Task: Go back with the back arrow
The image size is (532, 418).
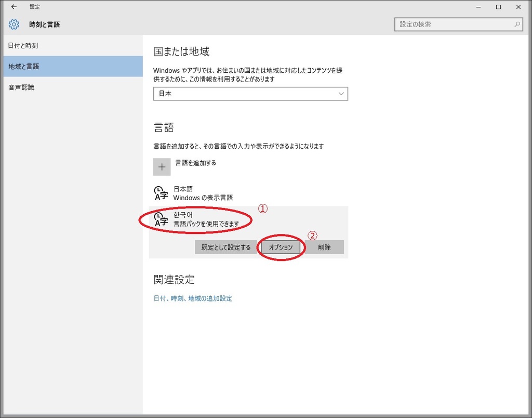Action: 14,7
